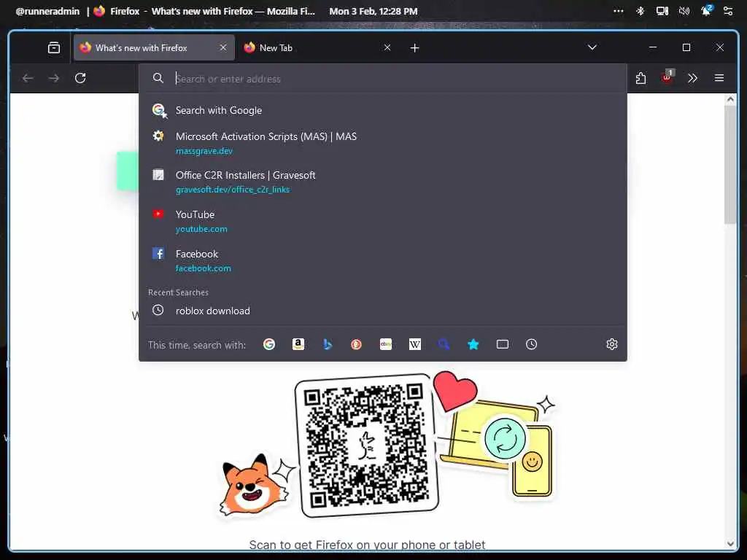Search this time with Bing
The width and height of the screenshot is (747, 560).
tap(328, 344)
